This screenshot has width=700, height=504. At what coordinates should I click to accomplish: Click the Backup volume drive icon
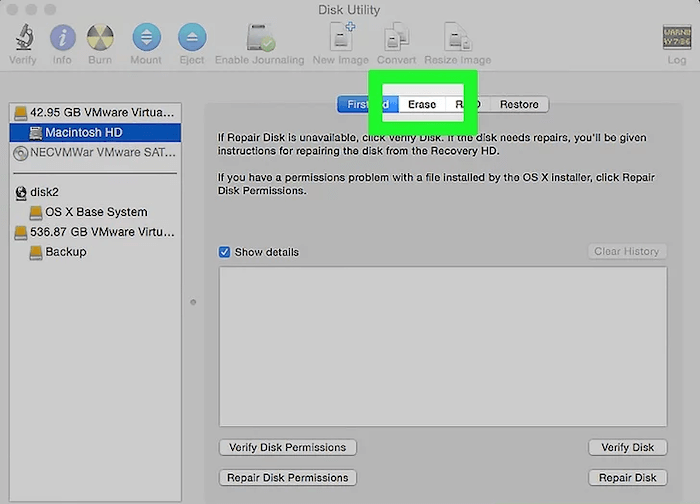(x=36, y=252)
